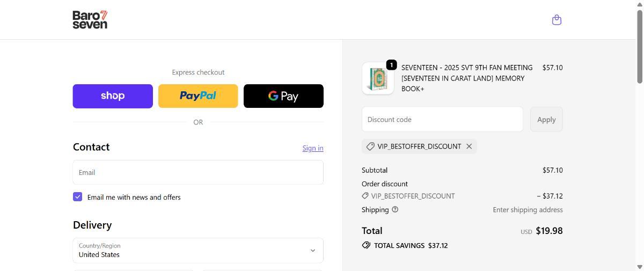
Task: Click the Country/Region dropdown chevron arrow
Action: pos(312,251)
